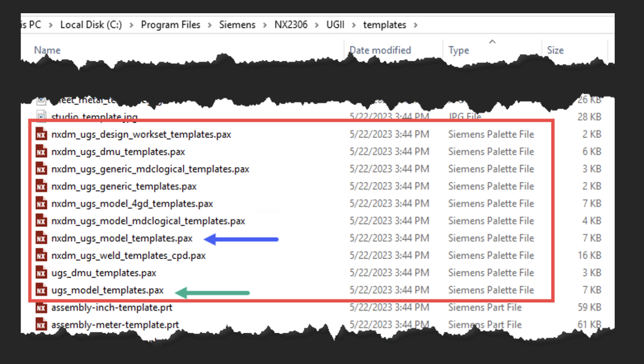
Task: Expand chevron after Siemens in path
Action: [265, 25]
